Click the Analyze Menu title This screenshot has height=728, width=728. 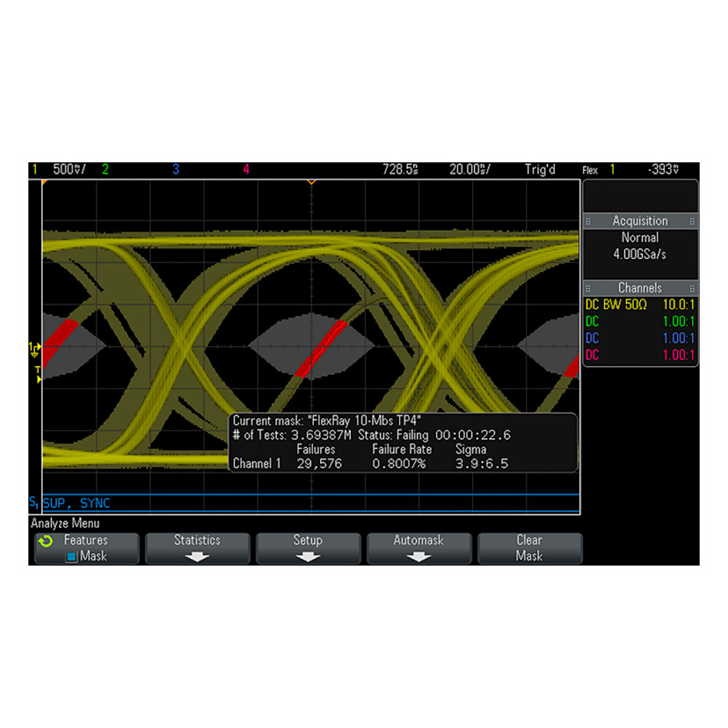pyautogui.click(x=65, y=523)
